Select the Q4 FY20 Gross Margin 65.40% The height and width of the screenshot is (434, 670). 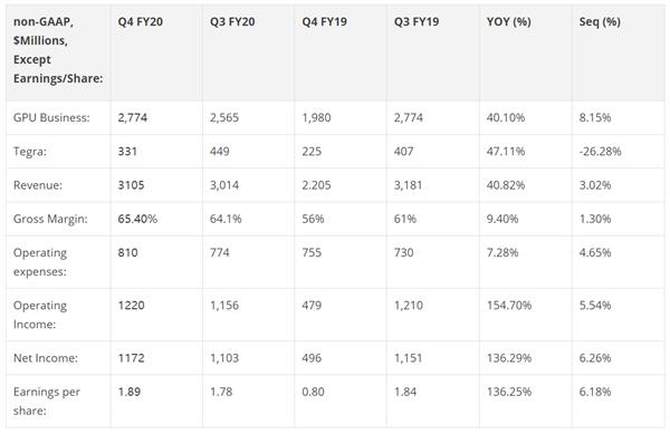click(x=139, y=217)
